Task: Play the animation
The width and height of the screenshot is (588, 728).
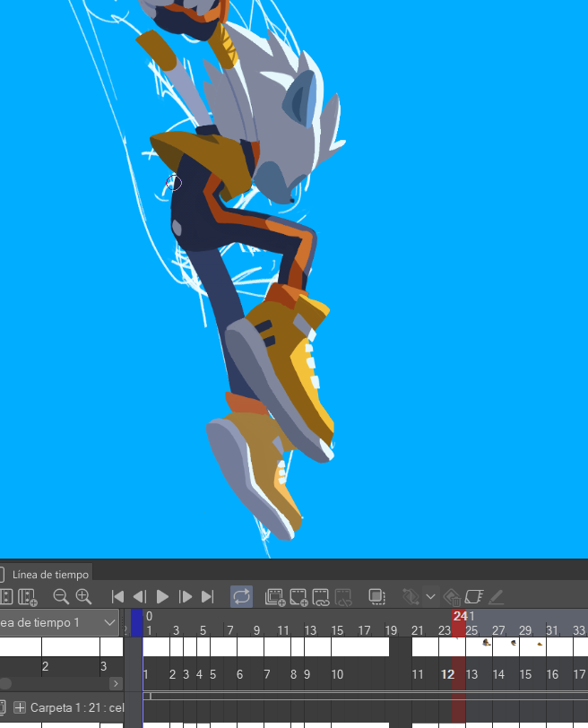Action: pyautogui.click(x=162, y=596)
